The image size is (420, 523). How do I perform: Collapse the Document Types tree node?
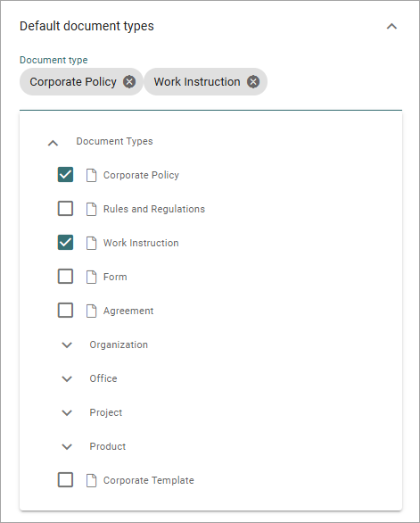53,143
